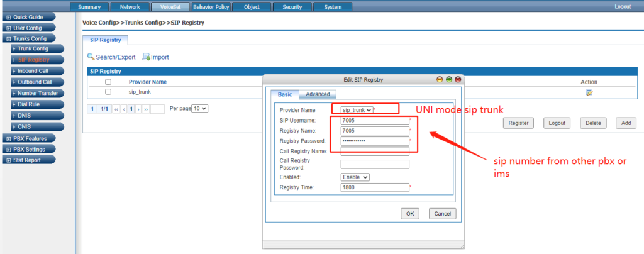644x254 pixels.
Task: Open the Object top tab
Action: click(x=252, y=7)
